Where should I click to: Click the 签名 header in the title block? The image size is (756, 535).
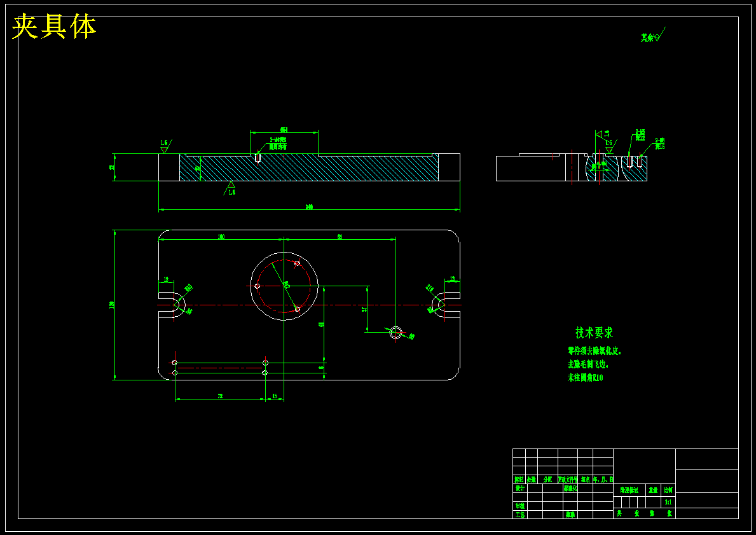pyautogui.click(x=586, y=480)
